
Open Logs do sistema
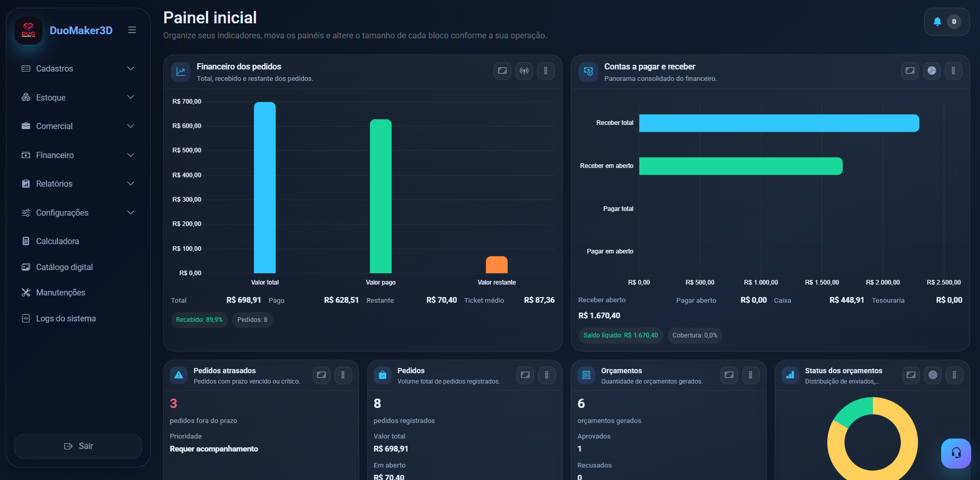pyautogui.click(x=78, y=318)
